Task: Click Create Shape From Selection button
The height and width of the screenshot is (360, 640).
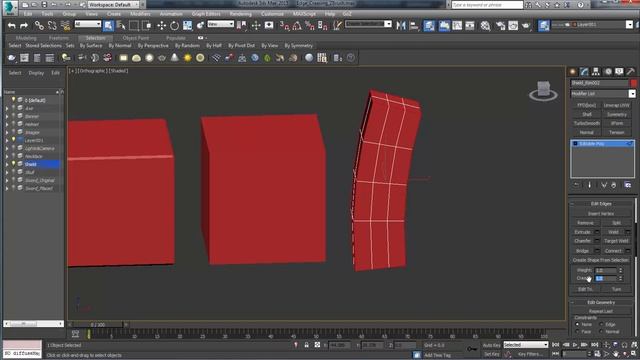Action: point(600,260)
